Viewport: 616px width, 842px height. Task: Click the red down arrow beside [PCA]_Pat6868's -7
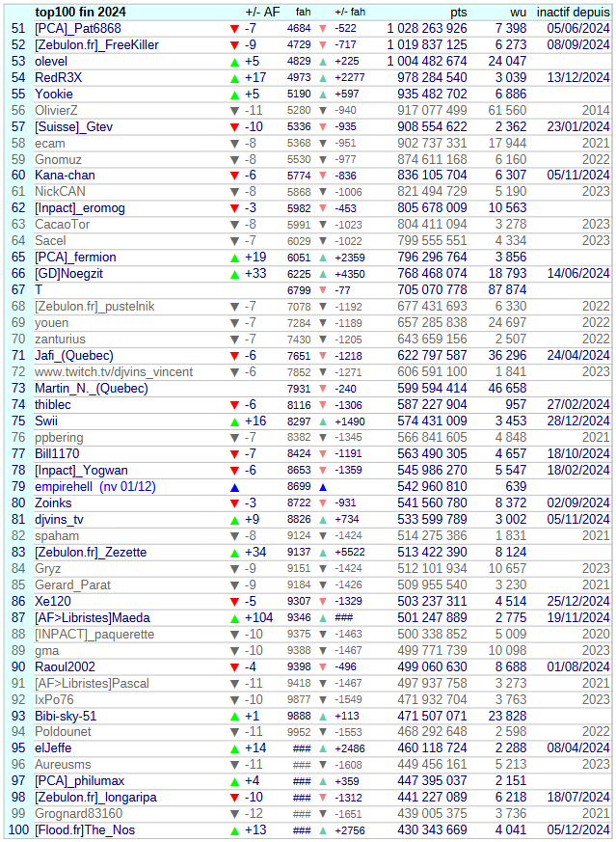click(234, 29)
